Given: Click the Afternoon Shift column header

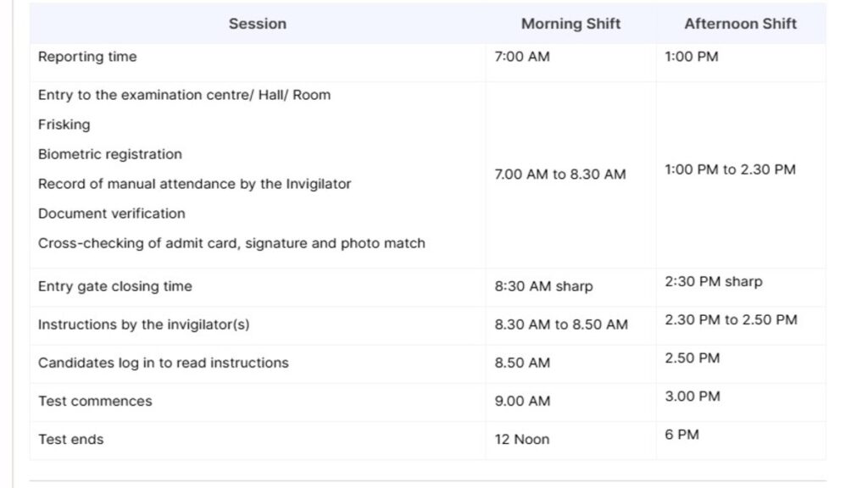Looking at the screenshot, I should [x=741, y=24].
